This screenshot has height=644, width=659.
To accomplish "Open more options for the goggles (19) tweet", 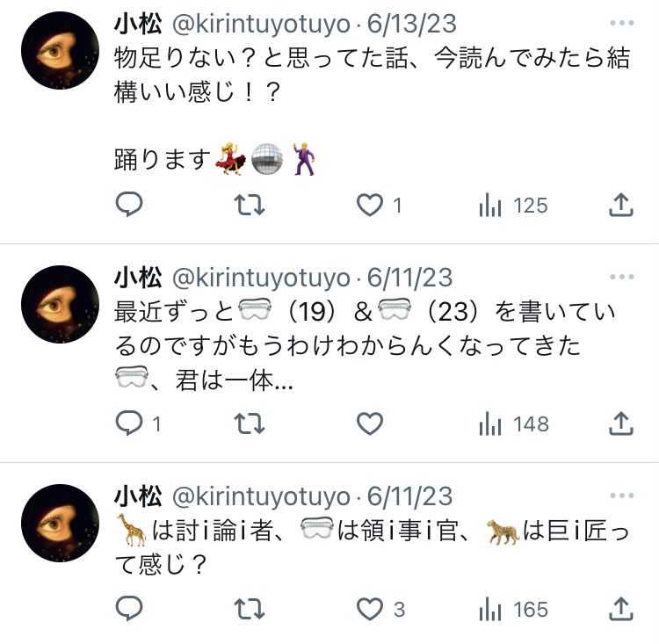I will pyautogui.click(x=621, y=277).
